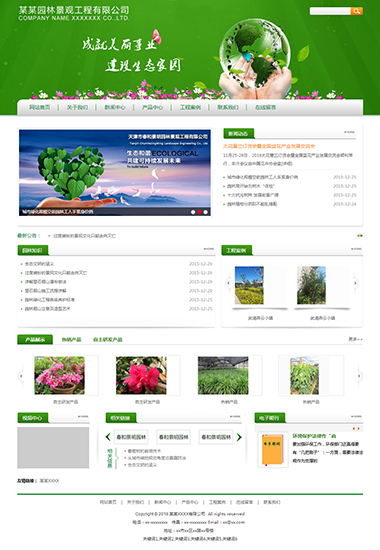The image size is (380, 550).
Task: Open the 关于我们 navigation menu item
Action: tap(77, 107)
